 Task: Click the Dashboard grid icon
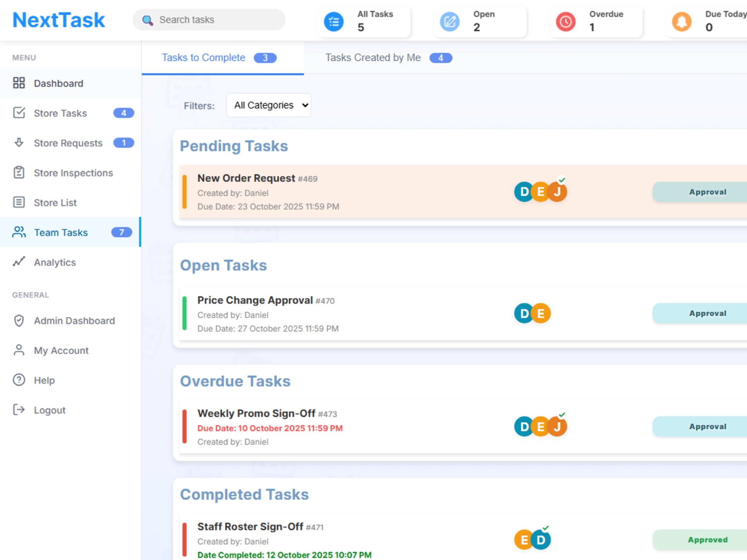19,83
